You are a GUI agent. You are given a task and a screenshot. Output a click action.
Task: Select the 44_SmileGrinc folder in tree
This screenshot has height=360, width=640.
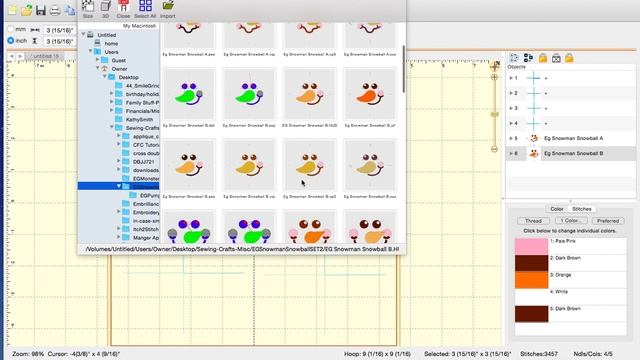click(x=142, y=85)
